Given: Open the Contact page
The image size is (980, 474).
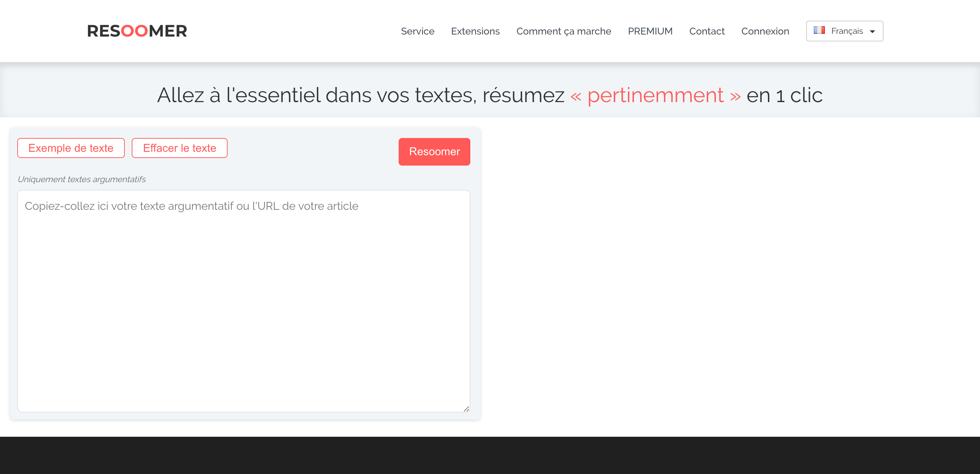Looking at the screenshot, I should coord(707,31).
